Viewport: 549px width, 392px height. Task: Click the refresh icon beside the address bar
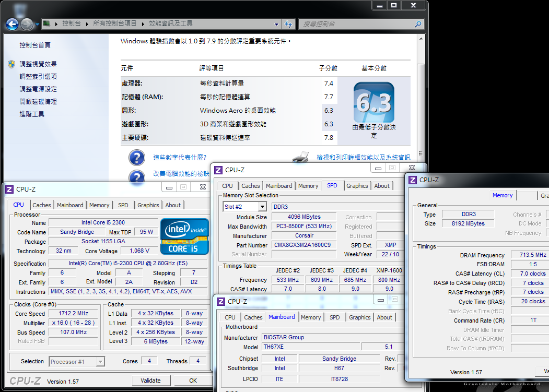(288, 24)
